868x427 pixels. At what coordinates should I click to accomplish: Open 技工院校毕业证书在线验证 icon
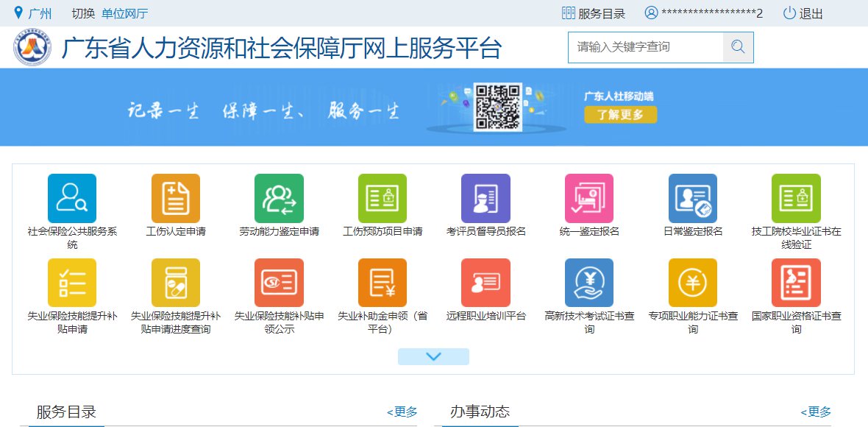[796, 198]
